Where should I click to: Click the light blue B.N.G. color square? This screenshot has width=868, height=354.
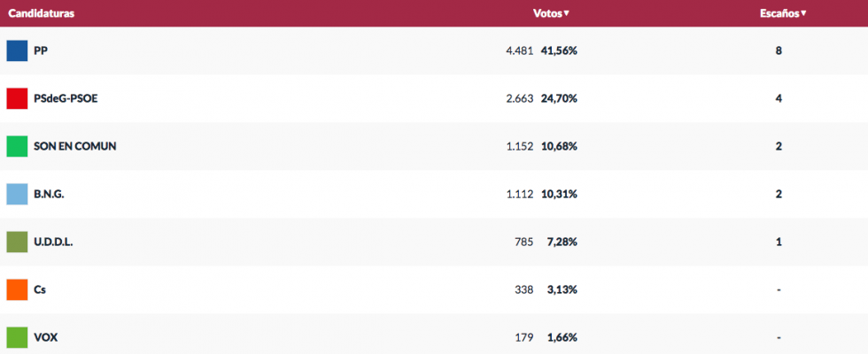tap(18, 194)
